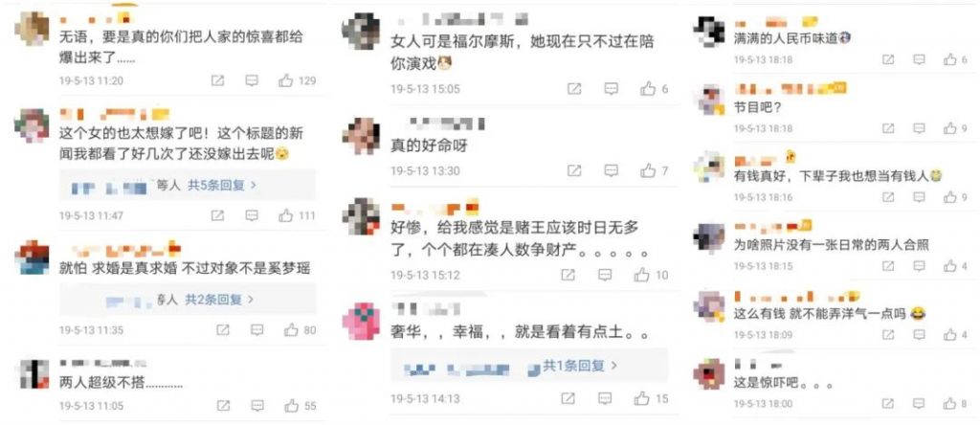Screen dimensions: 980x425
Task: Forward the '满满的人民币味道' comment
Action: pyautogui.click(x=888, y=60)
